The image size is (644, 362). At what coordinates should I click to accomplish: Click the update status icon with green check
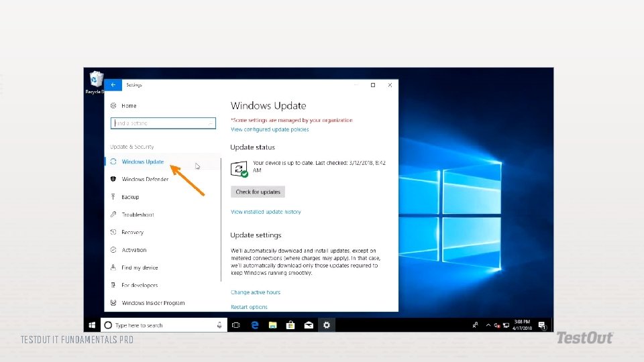coord(239,169)
